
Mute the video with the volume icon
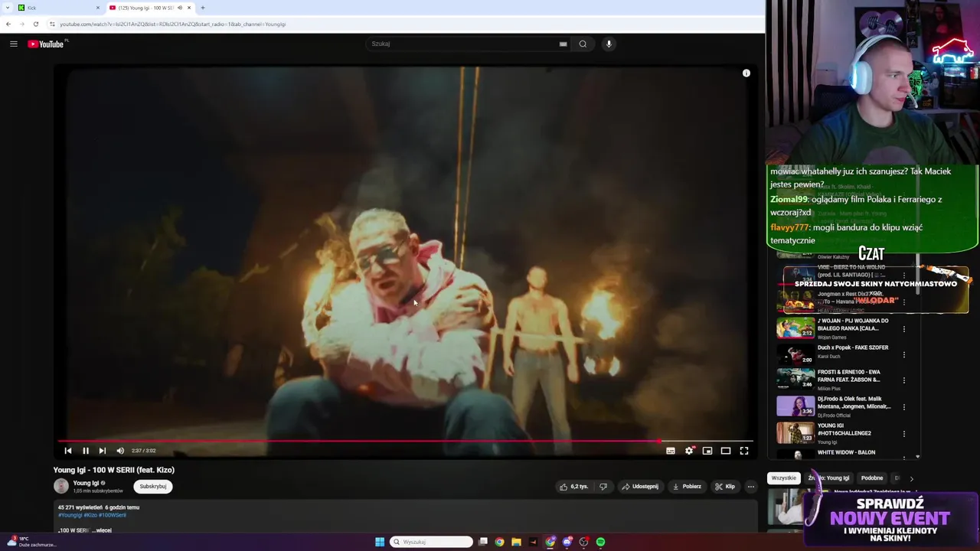(120, 451)
